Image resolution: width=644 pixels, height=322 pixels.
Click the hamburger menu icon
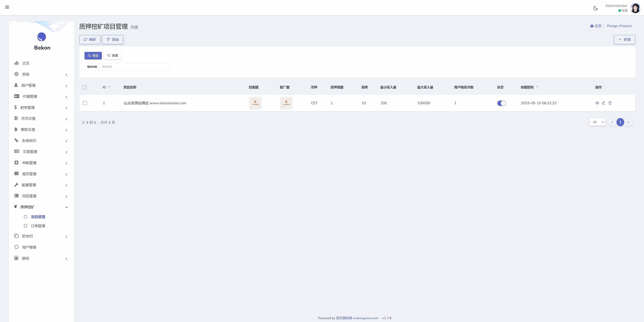[7, 7]
